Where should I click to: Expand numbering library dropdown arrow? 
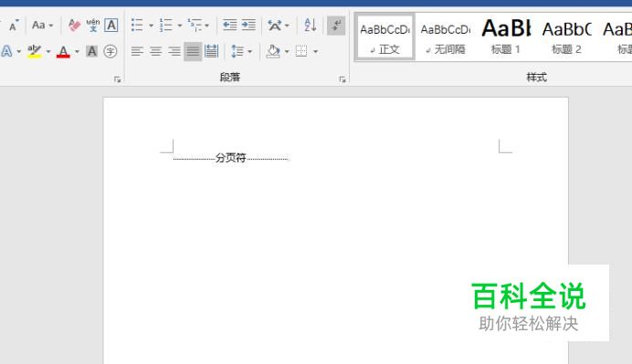[x=180, y=26]
